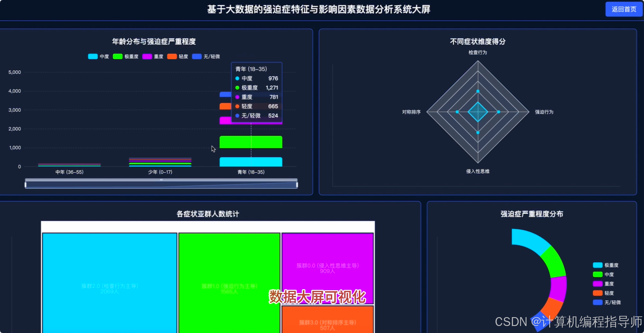Click the 少年 (0–17) x-axis label
644x333 pixels.
tap(160, 172)
